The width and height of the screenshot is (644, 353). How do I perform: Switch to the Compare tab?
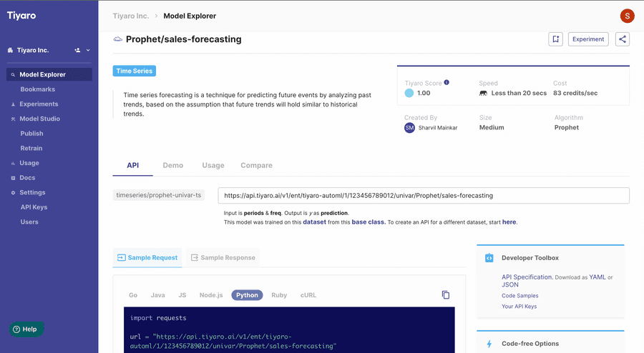point(256,165)
